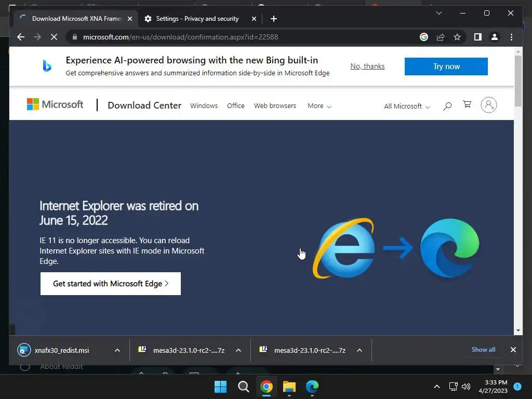Switch to Settings - Privacy and security tab
This screenshot has width=532, height=399.
pyautogui.click(x=197, y=19)
